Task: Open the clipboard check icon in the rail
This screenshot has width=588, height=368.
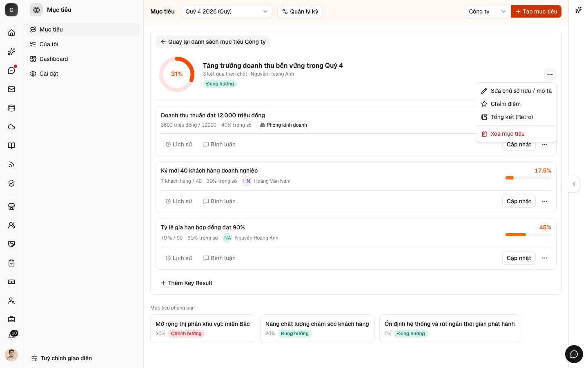Action: pyautogui.click(x=11, y=263)
